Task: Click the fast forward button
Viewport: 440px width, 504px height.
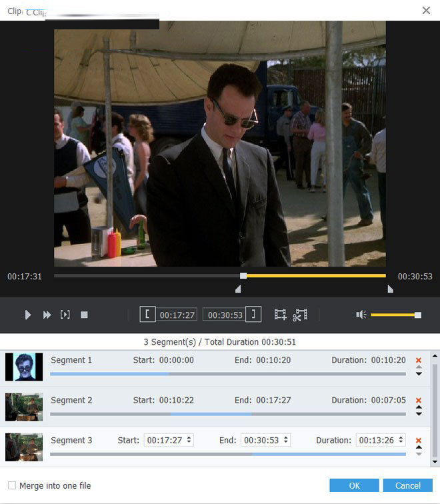Action: pyautogui.click(x=47, y=315)
